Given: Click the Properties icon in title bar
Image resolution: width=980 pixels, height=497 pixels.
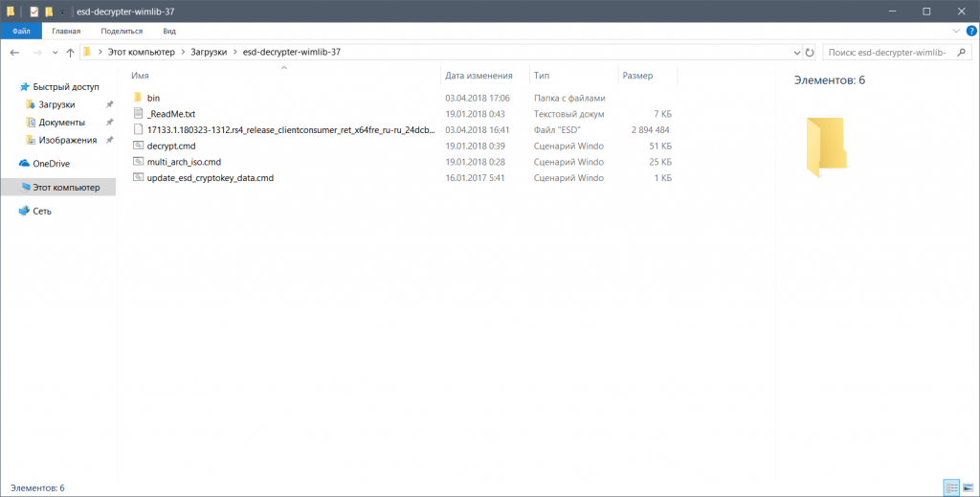Looking at the screenshot, I should (x=33, y=11).
